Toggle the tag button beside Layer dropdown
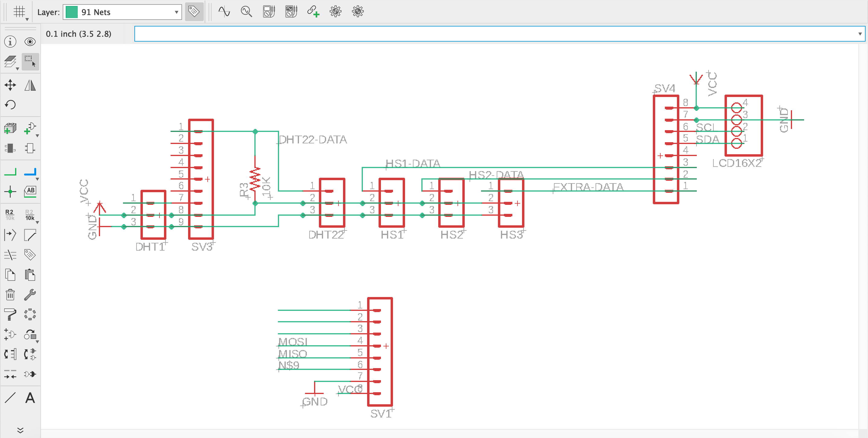Image resolution: width=868 pixels, height=438 pixels. (x=194, y=12)
